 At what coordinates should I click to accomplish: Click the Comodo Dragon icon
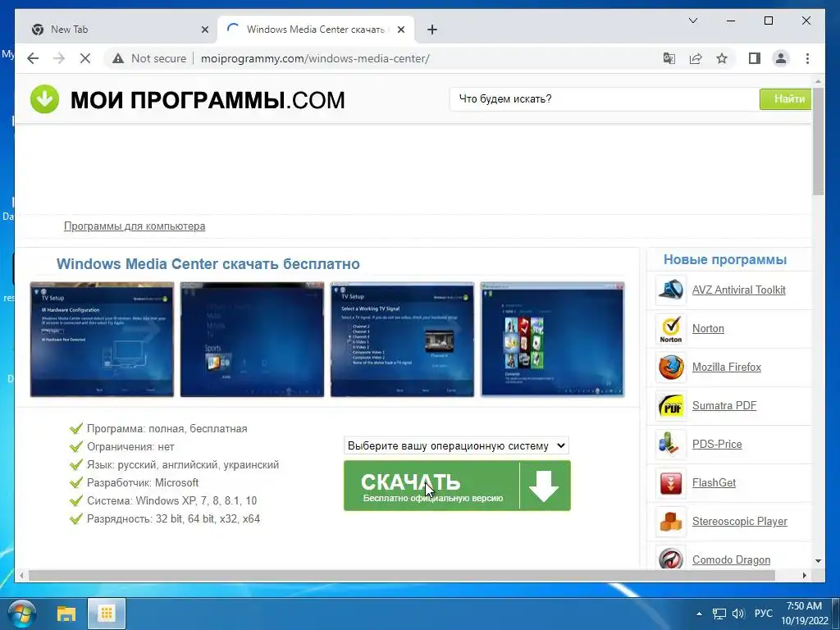coord(671,558)
